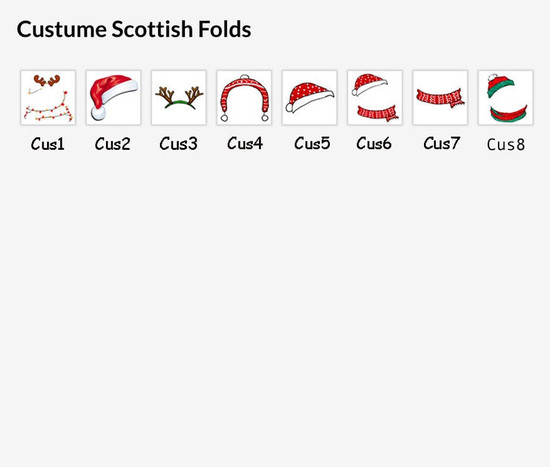Screen dimensions: 550x467
Task: Click the Cus4 label under the hat
Action: (245, 143)
